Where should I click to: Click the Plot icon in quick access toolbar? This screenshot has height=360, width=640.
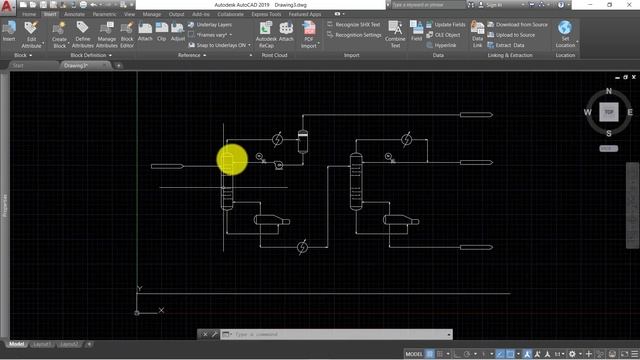point(83,5)
